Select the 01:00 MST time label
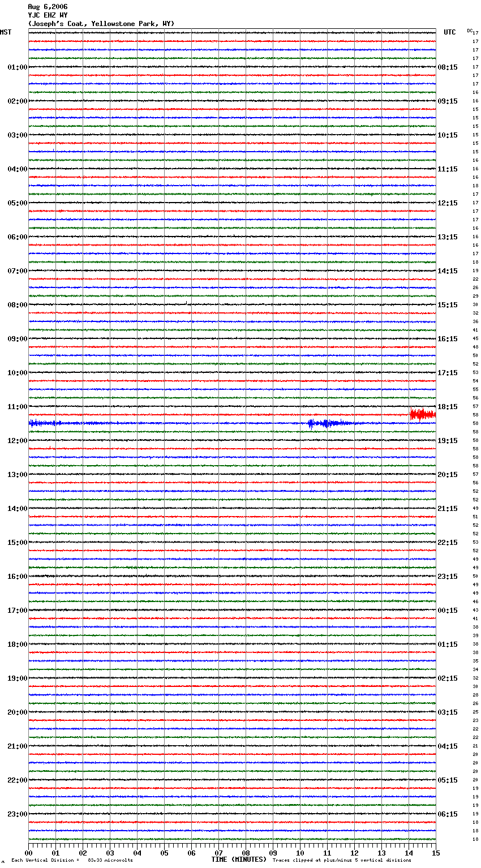Image resolution: width=481 pixels, height=868 pixels. click(18, 67)
